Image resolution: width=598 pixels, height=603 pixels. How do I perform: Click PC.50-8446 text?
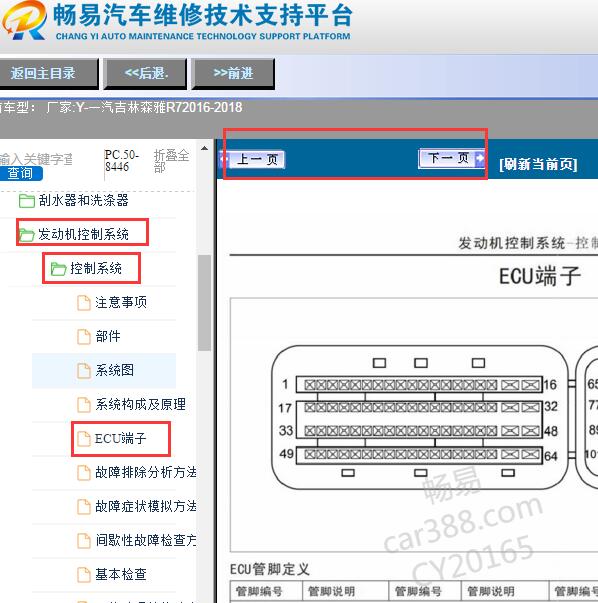click(122, 161)
